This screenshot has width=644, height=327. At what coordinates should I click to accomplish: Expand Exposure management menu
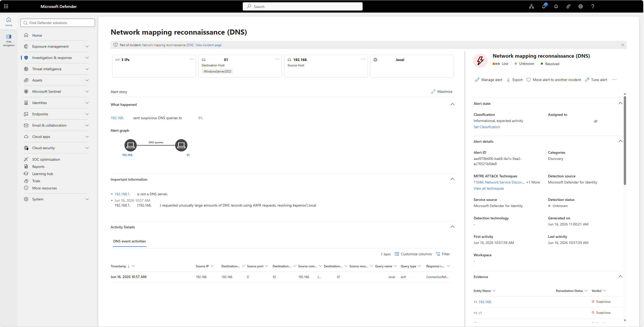(87, 46)
